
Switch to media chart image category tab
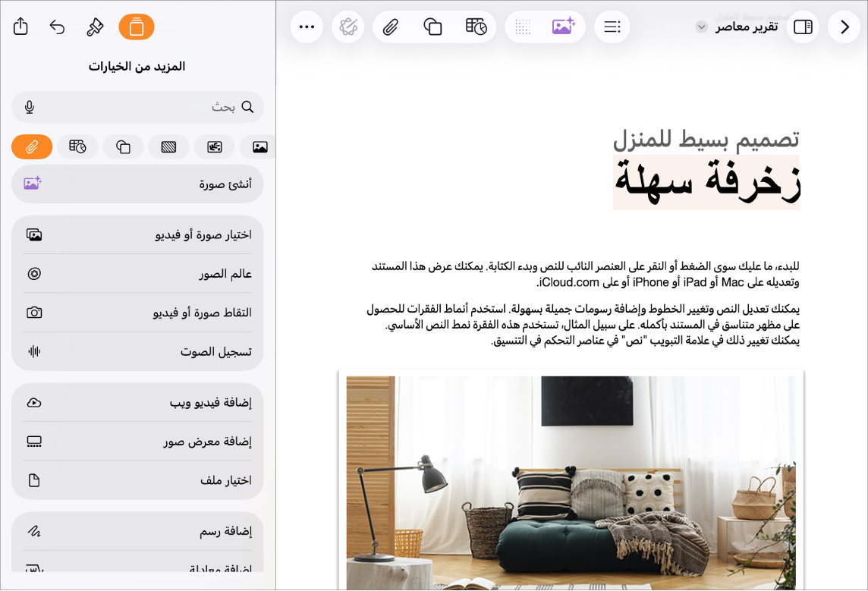pyautogui.click(x=214, y=146)
